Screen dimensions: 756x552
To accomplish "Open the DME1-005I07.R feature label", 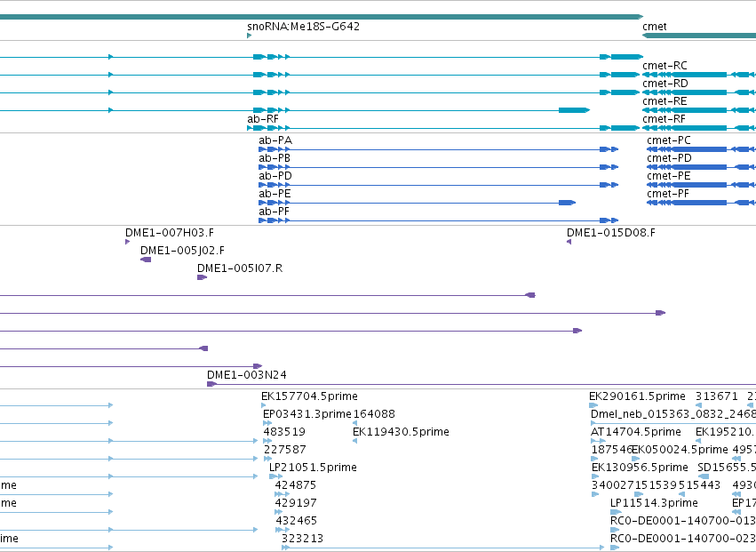I will (240, 268).
